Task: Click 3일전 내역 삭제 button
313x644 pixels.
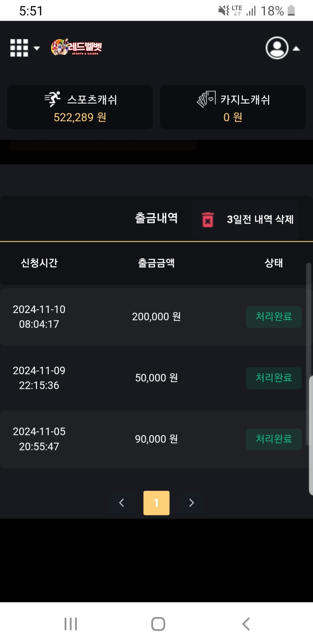Action: pos(245,220)
